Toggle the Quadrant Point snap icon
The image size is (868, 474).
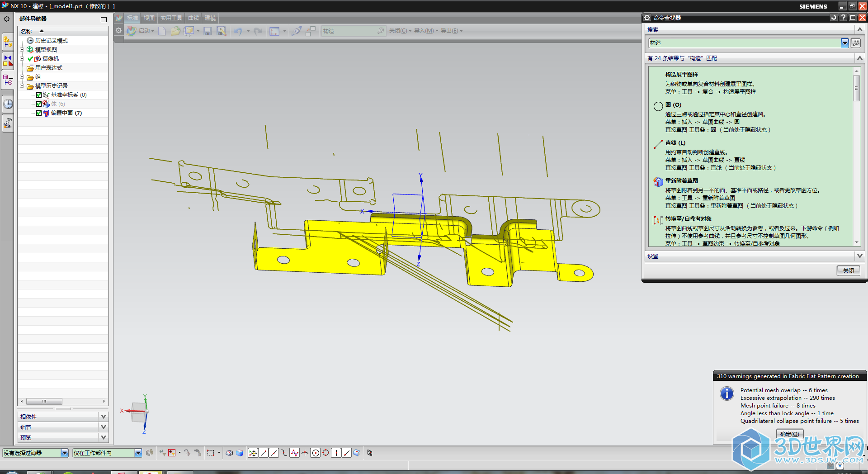pyautogui.click(x=325, y=453)
